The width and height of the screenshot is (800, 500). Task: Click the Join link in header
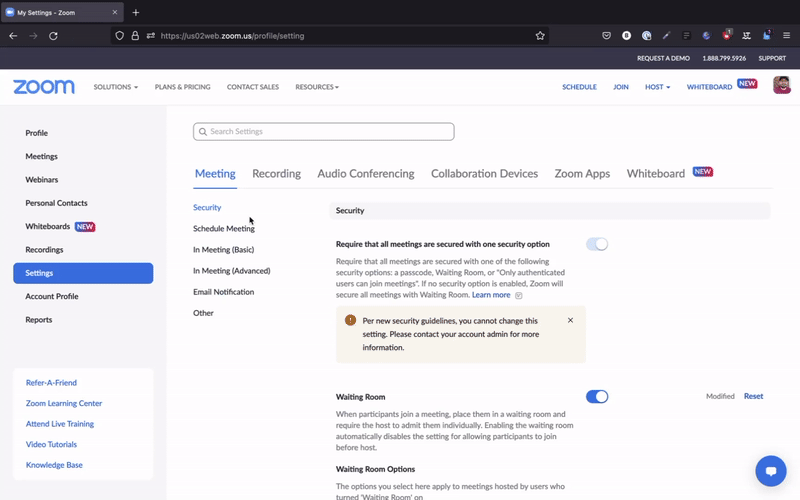pos(621,87)
